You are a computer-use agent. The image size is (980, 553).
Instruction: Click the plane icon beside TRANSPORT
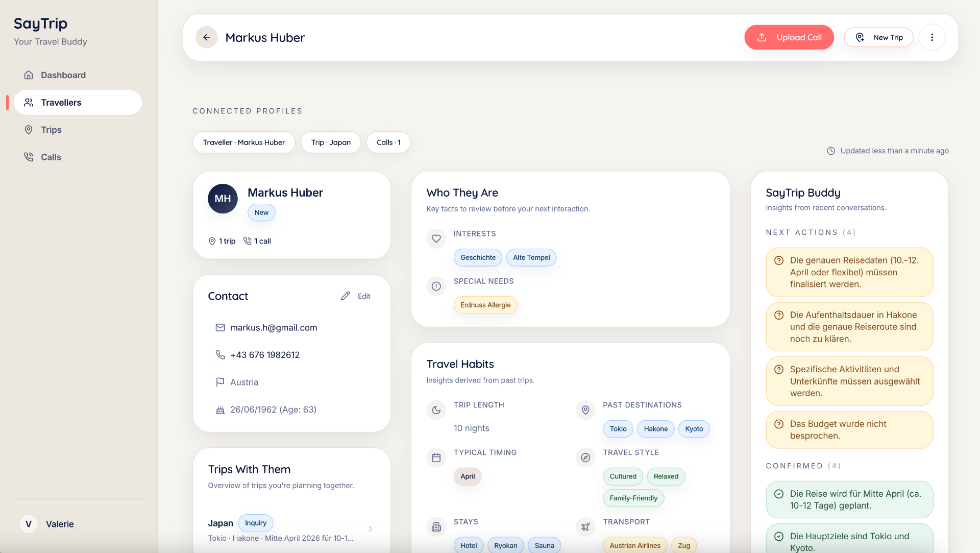click(x=585, y=526)
